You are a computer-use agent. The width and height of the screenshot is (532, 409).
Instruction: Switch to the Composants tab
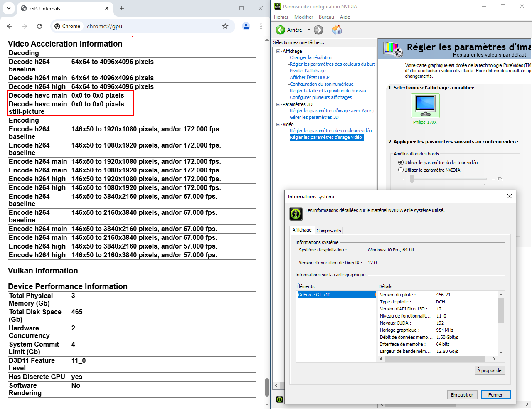[329, 231]
